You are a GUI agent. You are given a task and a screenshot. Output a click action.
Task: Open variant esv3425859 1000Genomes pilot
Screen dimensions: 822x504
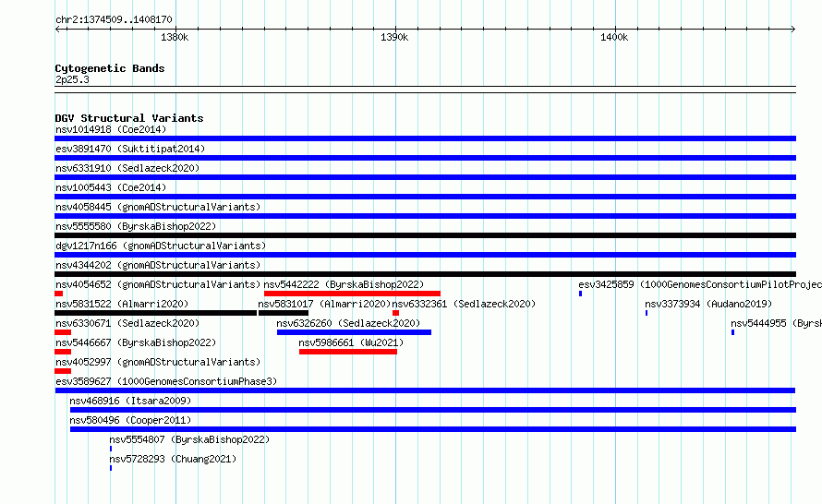pos(700,284)
